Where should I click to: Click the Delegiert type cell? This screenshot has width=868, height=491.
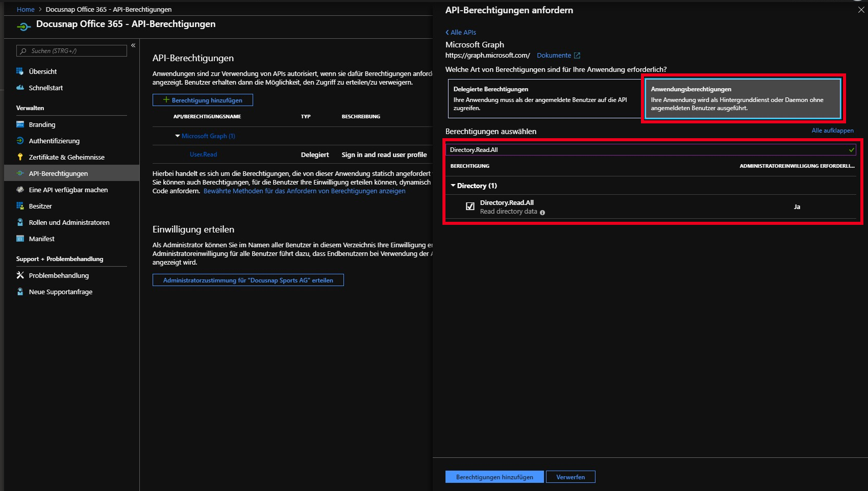pyautogui.click(x=315, y=154)
